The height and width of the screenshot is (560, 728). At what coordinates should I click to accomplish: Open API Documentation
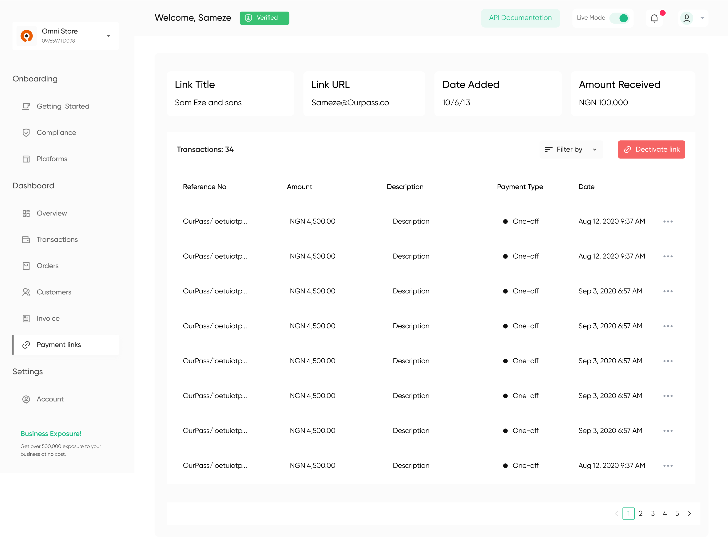pos(520,18)
